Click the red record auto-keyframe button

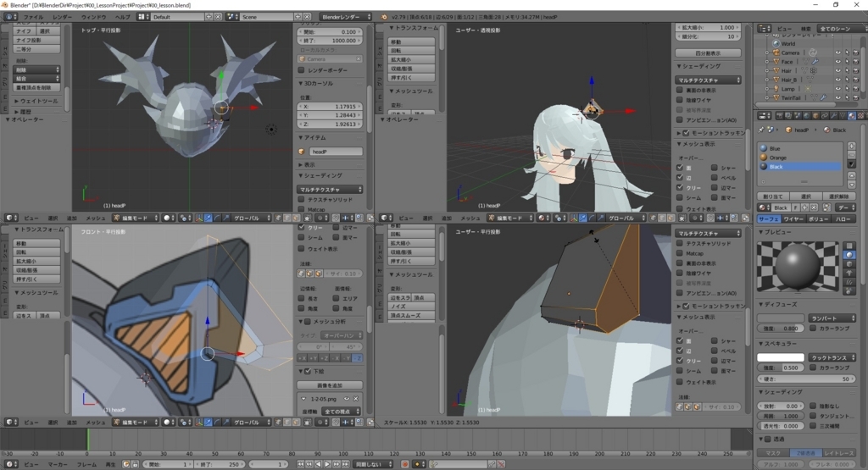(x=404, y=464)
